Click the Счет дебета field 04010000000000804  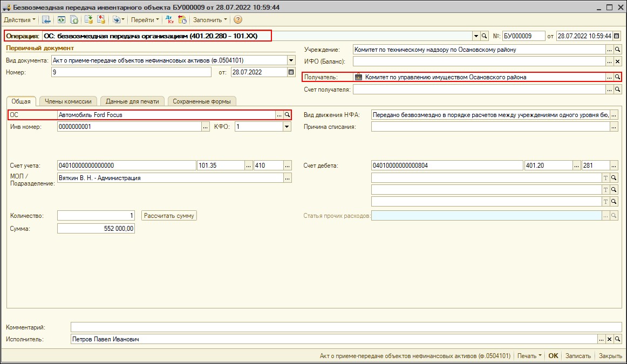(447, 166)
